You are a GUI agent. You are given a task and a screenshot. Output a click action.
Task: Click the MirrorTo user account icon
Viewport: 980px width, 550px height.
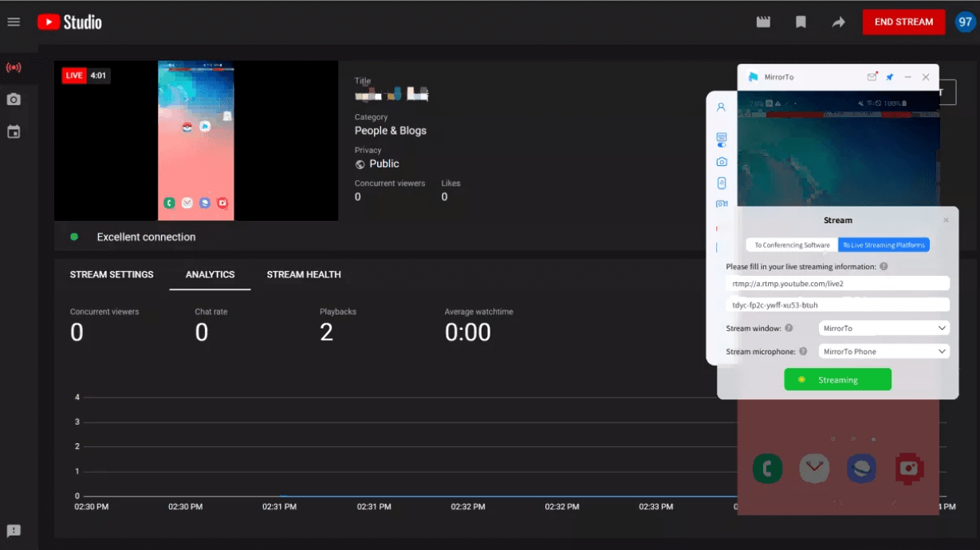[x=721, y=107]
